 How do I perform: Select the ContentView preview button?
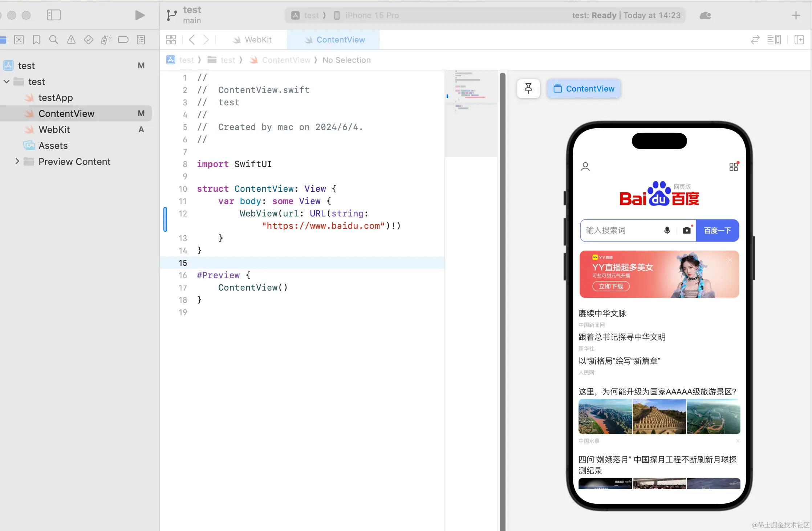tap(584, 89)
